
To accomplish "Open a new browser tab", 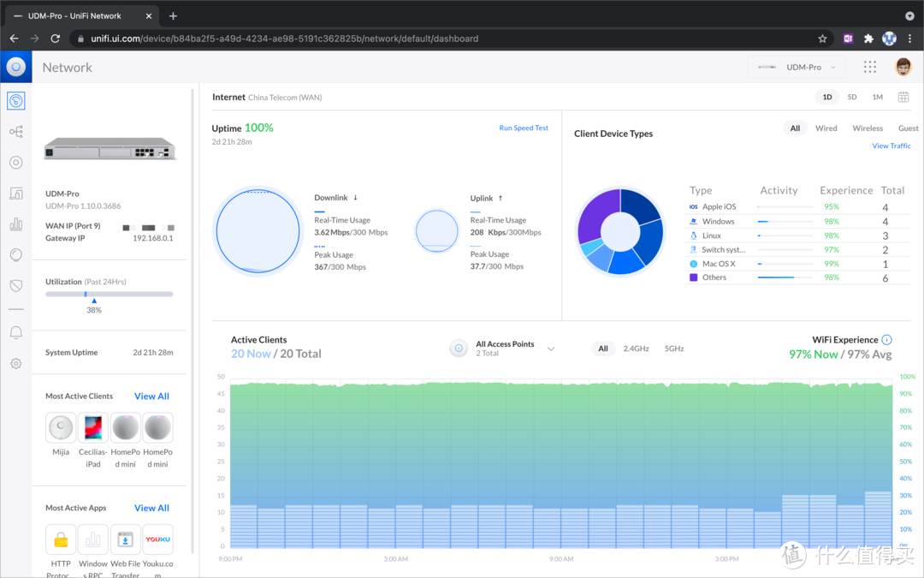I will [x=173, y=16].
